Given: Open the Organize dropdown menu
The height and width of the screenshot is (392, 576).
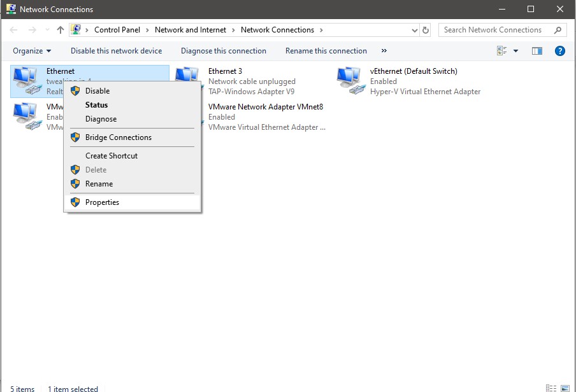Looking at the screenshot, I should click(32, 51).
